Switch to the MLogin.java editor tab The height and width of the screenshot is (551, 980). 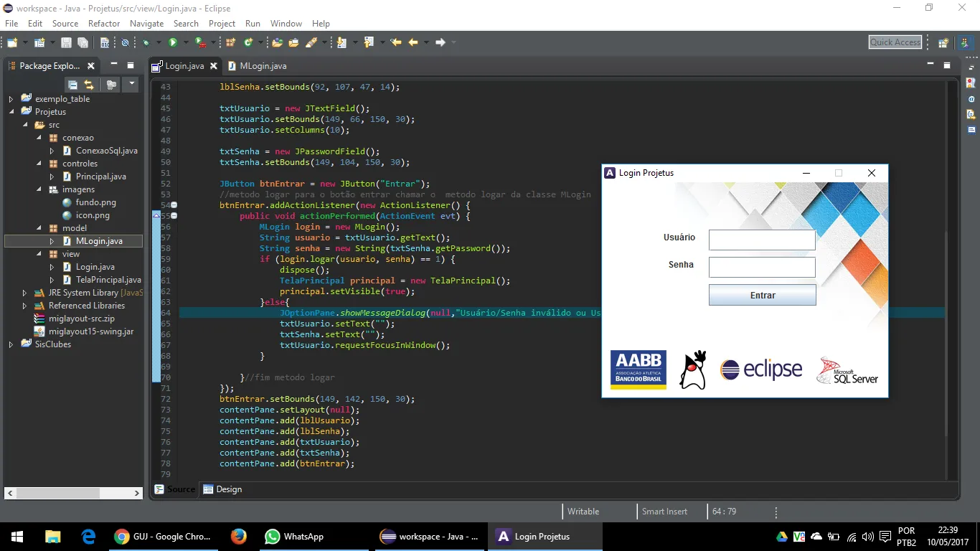tap(263, 66)
